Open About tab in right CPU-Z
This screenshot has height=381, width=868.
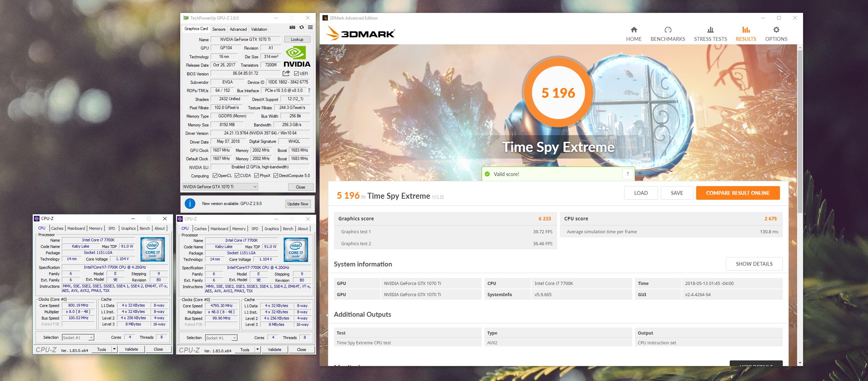point(303,229)
